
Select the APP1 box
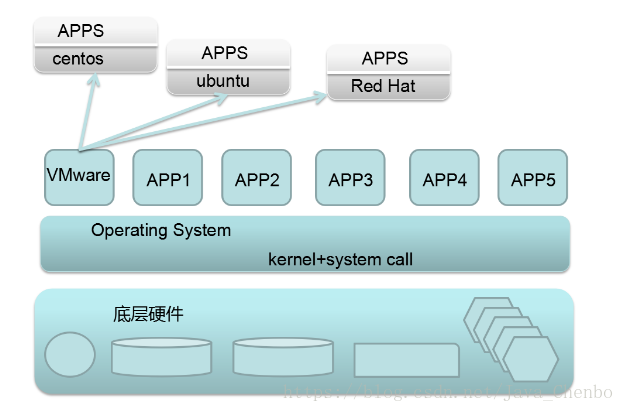pyautogui.click(x=168, y=177)
